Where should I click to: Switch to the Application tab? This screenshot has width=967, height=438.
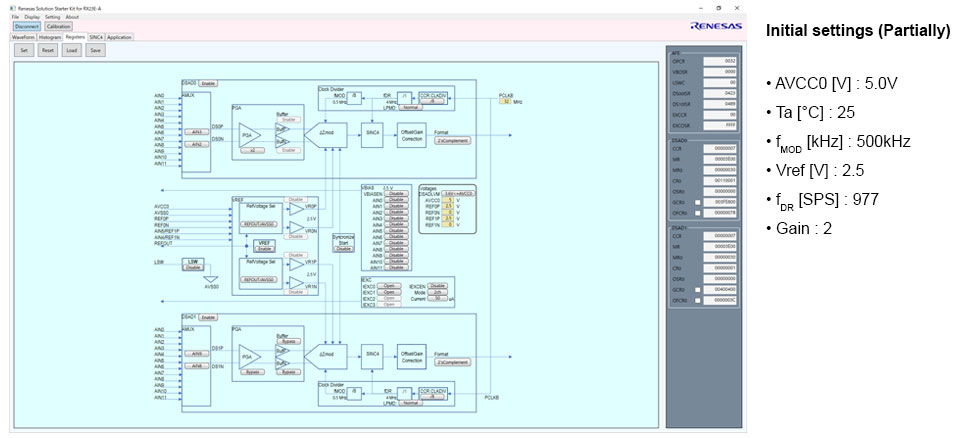[119, 37]
